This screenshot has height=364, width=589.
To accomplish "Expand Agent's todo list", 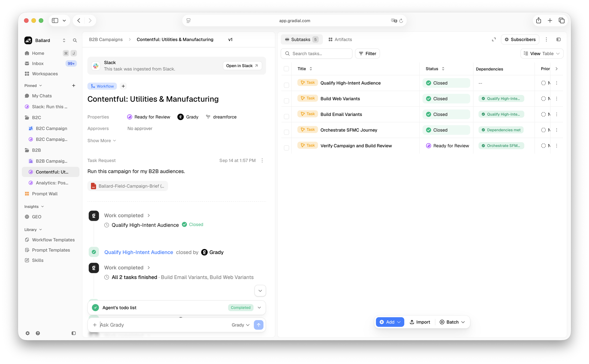I will click(259, 307).
